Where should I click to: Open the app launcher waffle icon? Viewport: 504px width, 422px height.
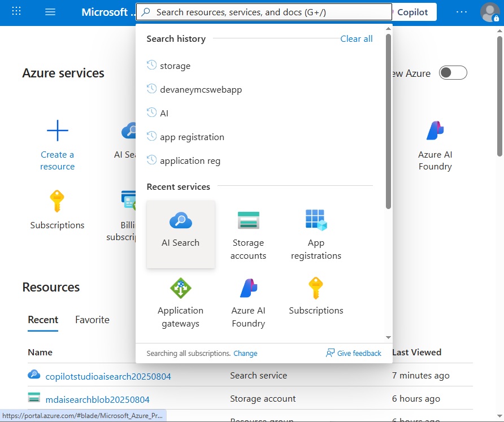pos(16,11)
